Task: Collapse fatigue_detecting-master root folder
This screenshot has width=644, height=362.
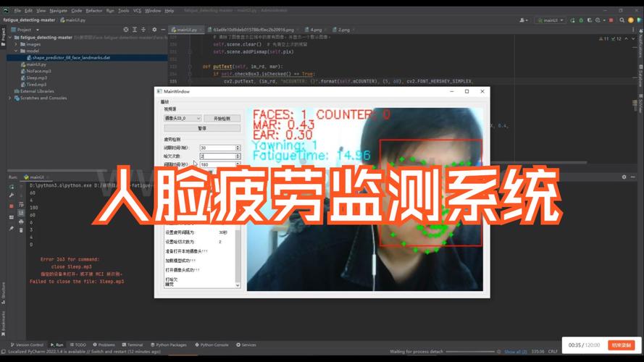Action: tap(10, 38)
